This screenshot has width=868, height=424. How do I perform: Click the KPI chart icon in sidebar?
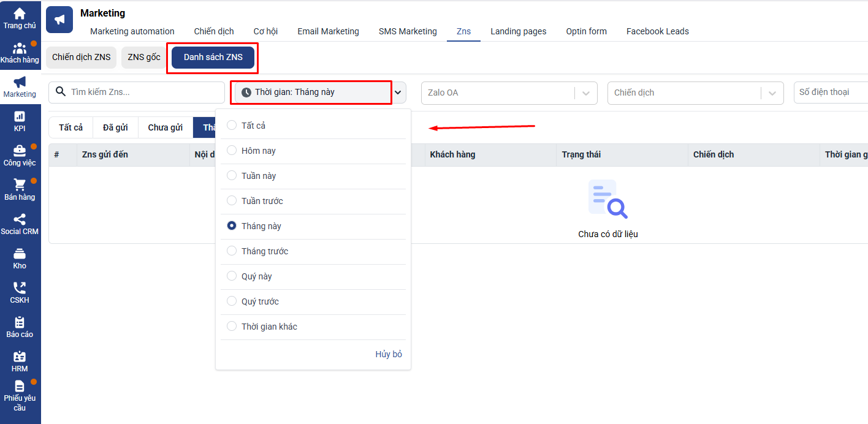pyautogui.click(x=20, y=116)
